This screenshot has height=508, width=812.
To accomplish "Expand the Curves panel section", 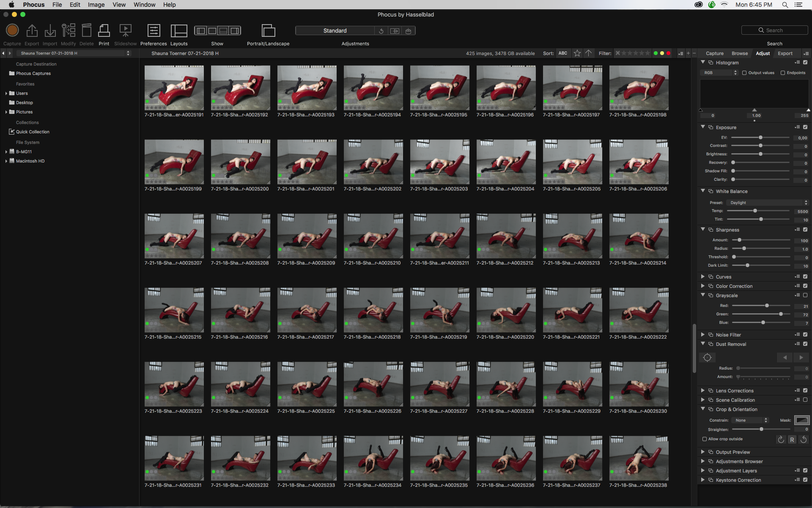I will tap(703, 276).
